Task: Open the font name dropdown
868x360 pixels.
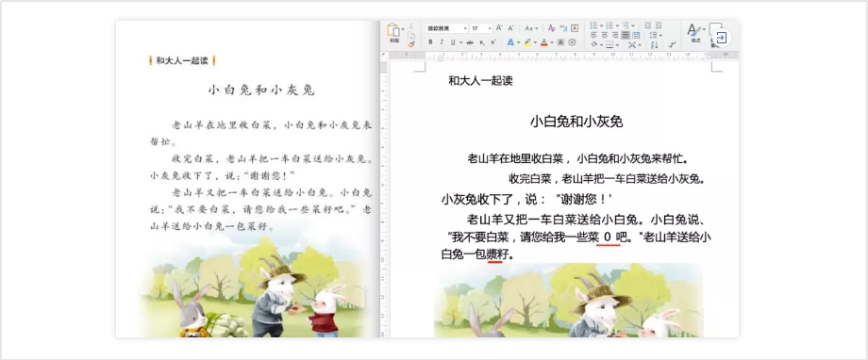Action: tap(446, 28)
